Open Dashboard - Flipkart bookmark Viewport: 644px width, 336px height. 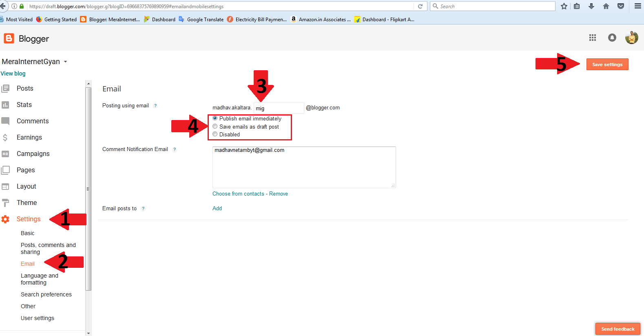(384, 19)
